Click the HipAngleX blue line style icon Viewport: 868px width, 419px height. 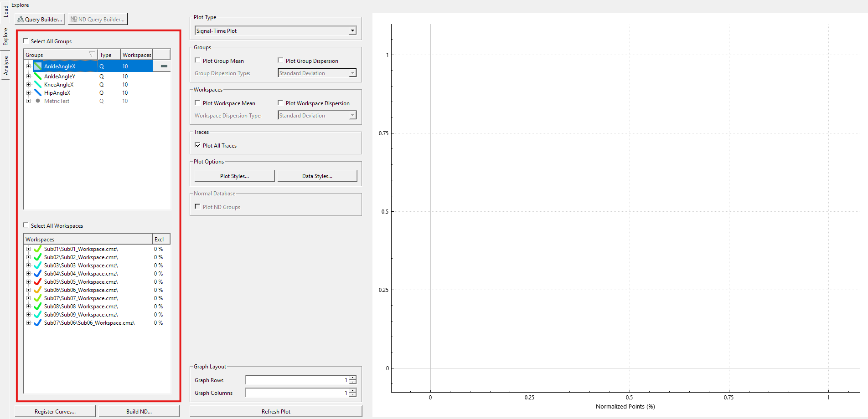[38, 93]
